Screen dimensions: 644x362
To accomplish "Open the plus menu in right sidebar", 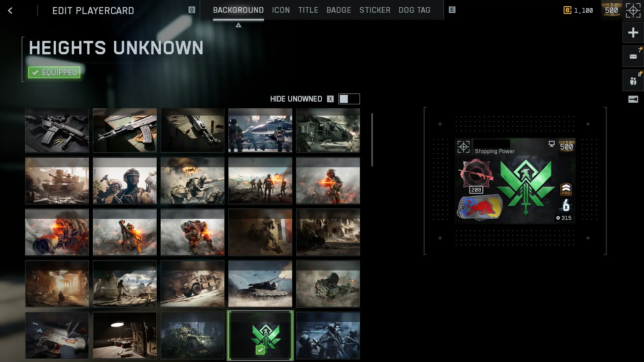I will click(633, 33).
